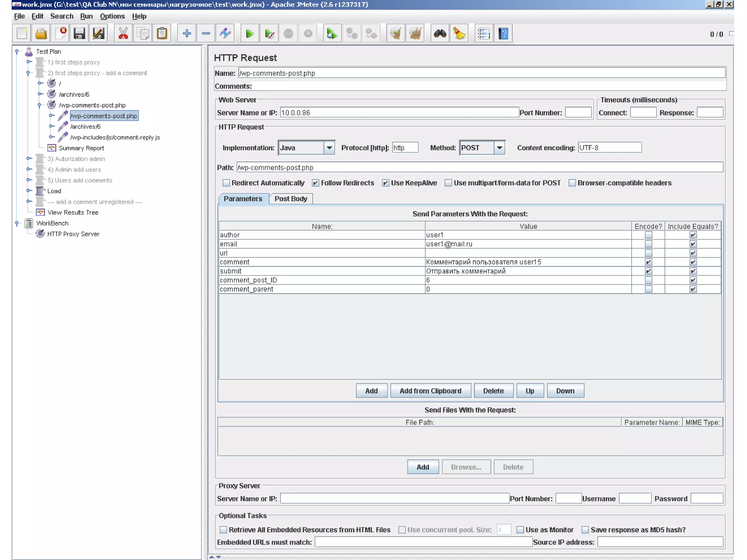Click into the Server Name or IP field
The image size is (747, 560).
point(399,113)
